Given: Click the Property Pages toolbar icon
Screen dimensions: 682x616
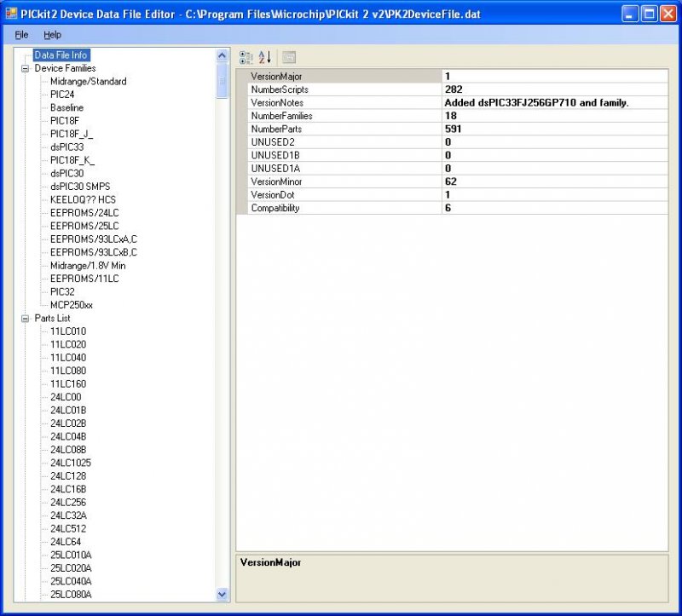Looking at the screenshot, I should pos(289,57).
